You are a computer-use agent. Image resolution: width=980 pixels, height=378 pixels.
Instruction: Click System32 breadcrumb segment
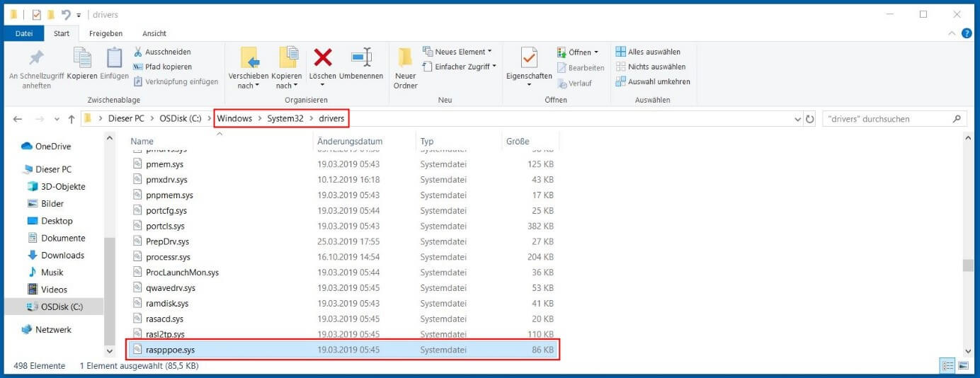(285, 118)
